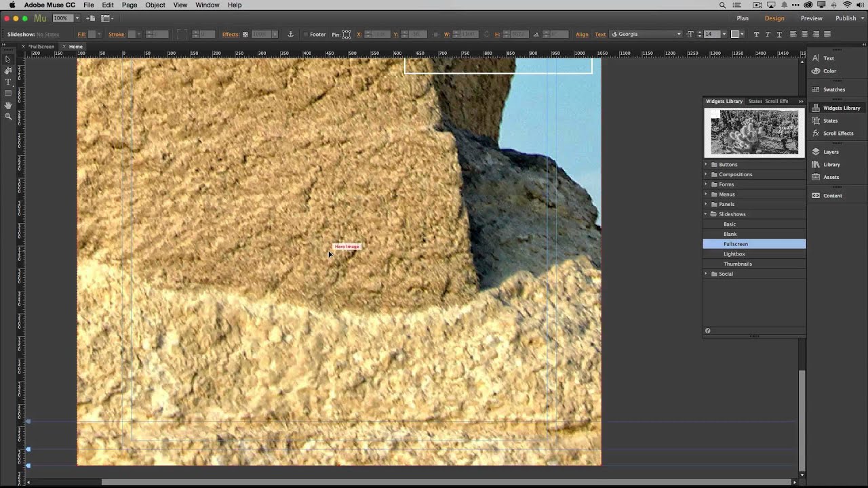The height and width of the screenshot is (488, 868).
Task: Open the Swatches panel icon
Action: 816,89
